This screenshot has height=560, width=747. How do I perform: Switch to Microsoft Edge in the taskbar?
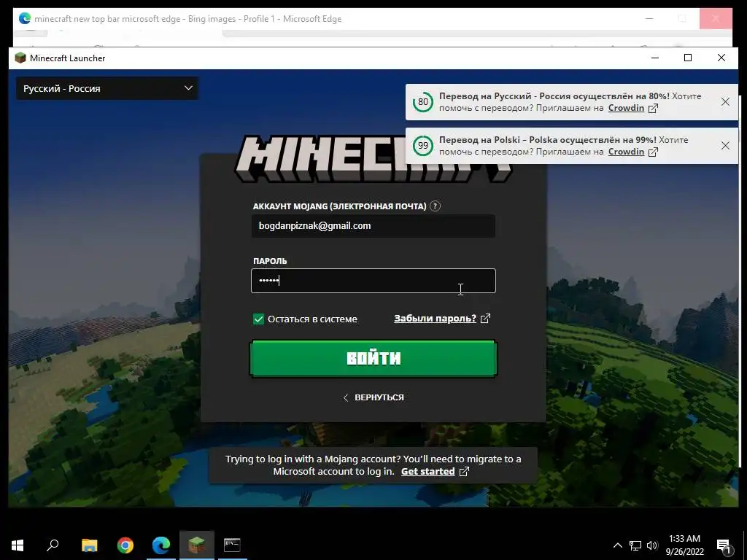[x=161, y=545]
